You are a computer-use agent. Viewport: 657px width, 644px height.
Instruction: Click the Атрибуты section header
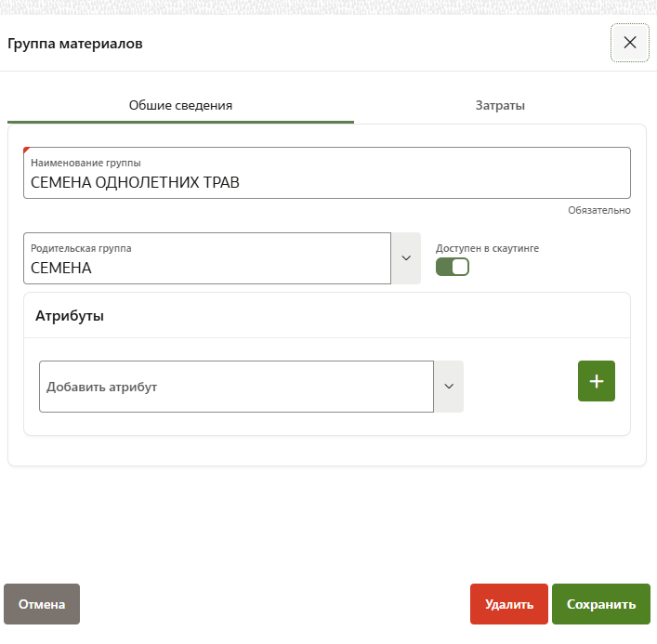[70, 316]
